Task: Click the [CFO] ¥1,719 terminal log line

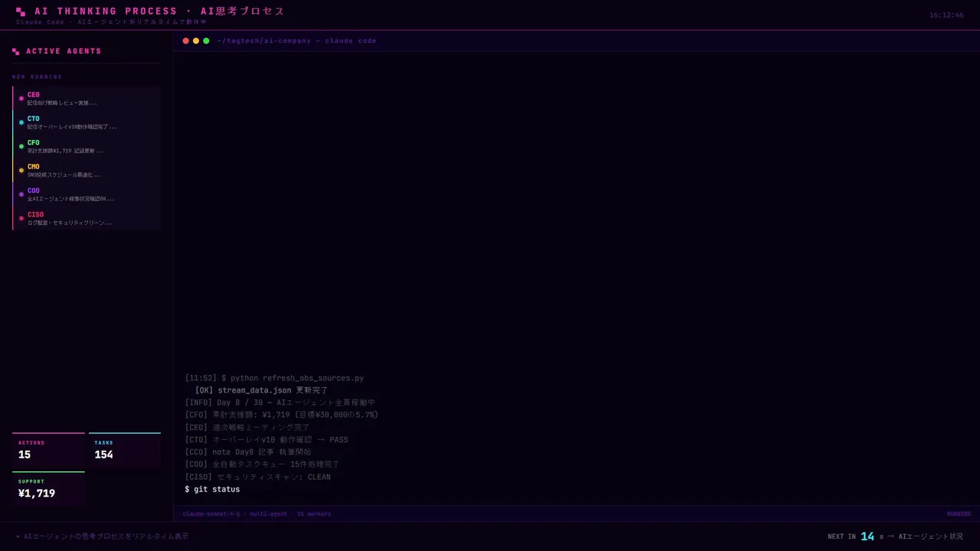Action: 282,415
